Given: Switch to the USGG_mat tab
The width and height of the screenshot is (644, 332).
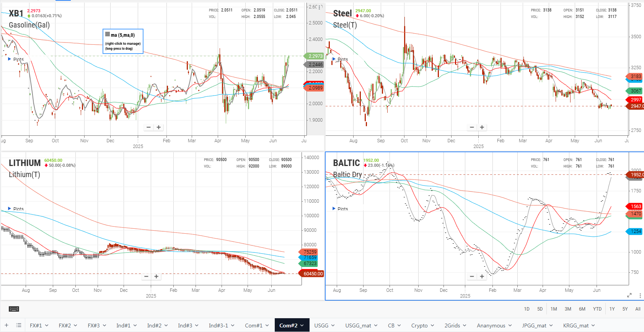Looking at the screenshot, I should pos(358,325).
